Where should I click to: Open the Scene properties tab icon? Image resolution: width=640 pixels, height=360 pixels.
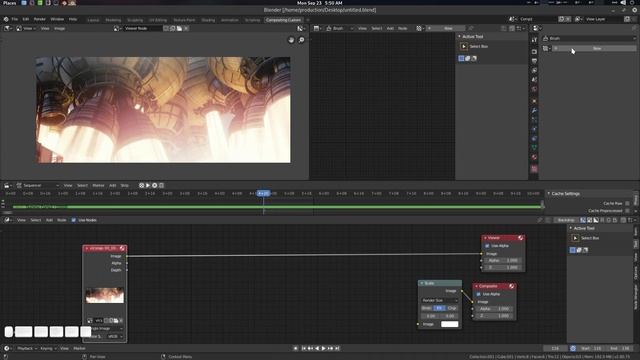[x=534, y=80]
